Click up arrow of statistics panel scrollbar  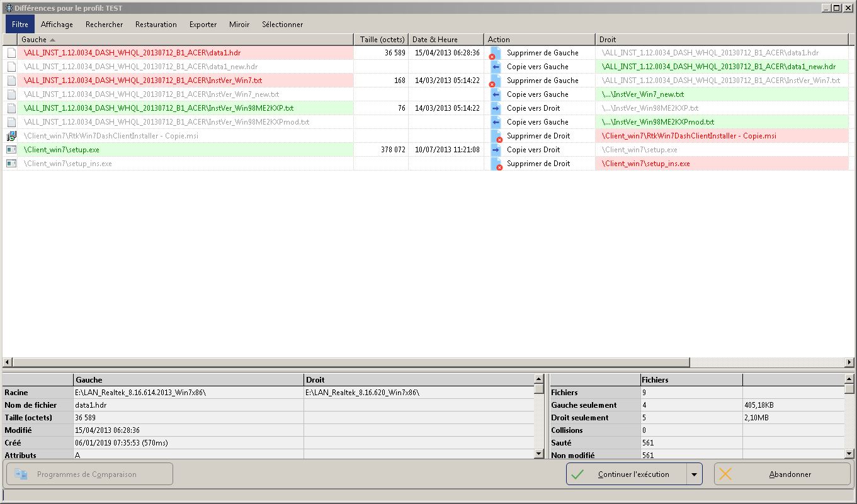coord(849,379)
